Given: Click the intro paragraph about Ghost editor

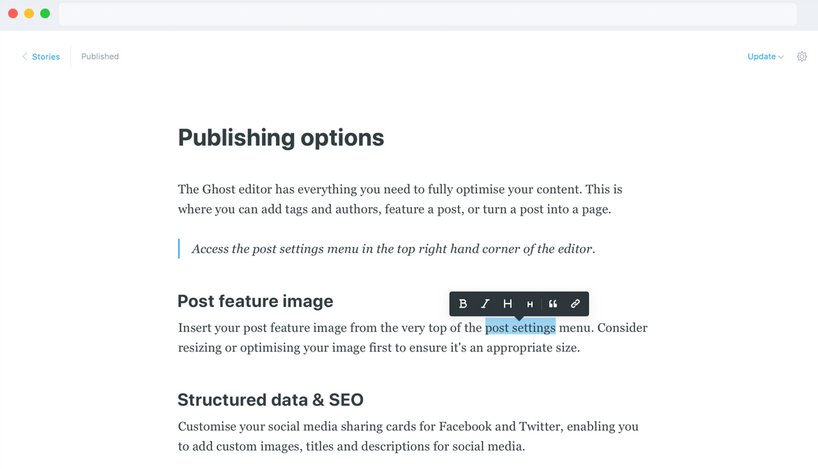Looking at the screenshot, I should click(400, 199).
